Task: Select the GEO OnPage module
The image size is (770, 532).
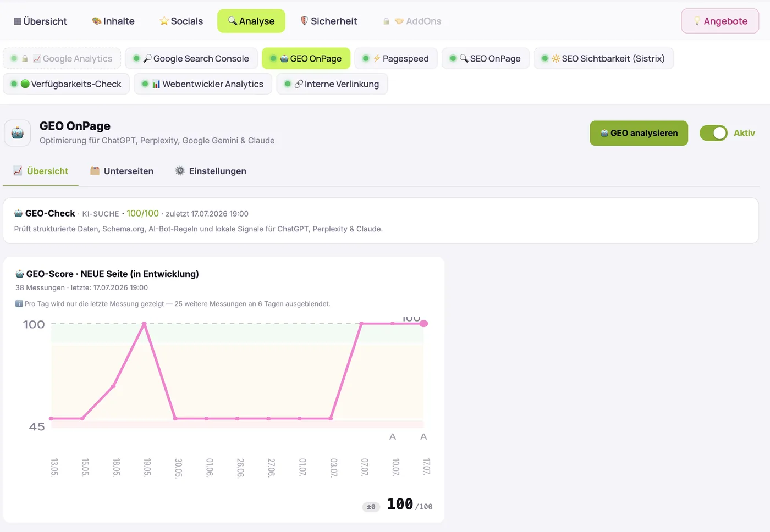Action: (x=306, y=58)
